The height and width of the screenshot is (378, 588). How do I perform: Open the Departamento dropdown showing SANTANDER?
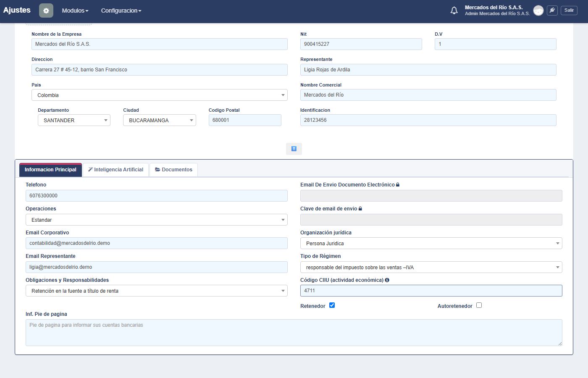[74, 120]
